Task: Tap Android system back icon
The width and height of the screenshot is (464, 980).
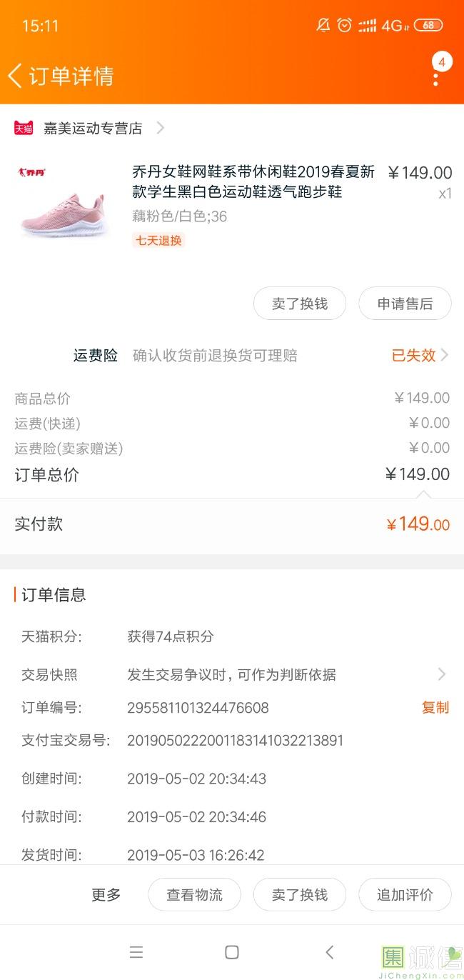Action: (x=329, y=952)
